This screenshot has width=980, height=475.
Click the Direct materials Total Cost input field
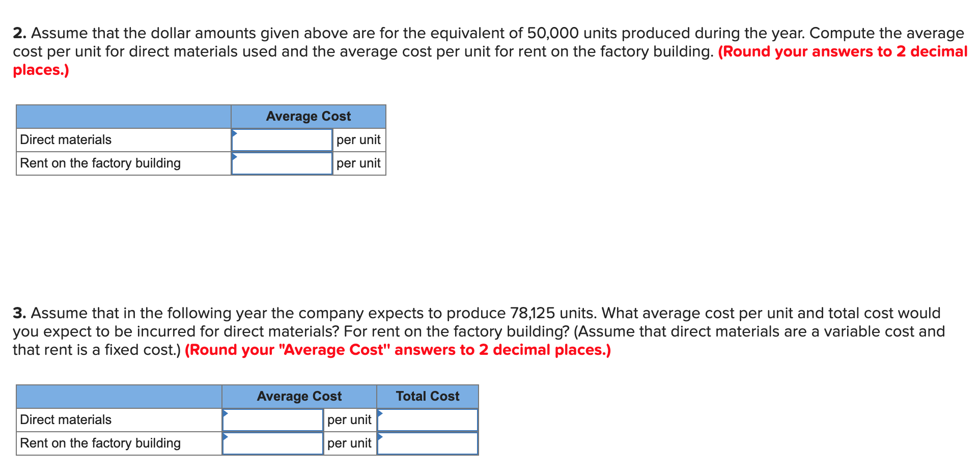(x=428, y=420)
